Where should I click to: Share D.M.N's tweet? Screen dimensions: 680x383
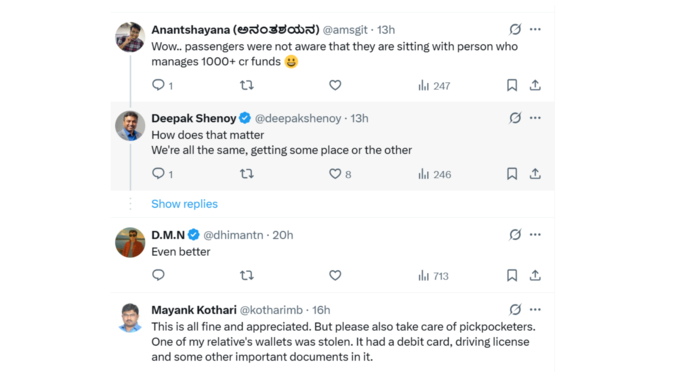pyautogui.click(x=535, y=275)
